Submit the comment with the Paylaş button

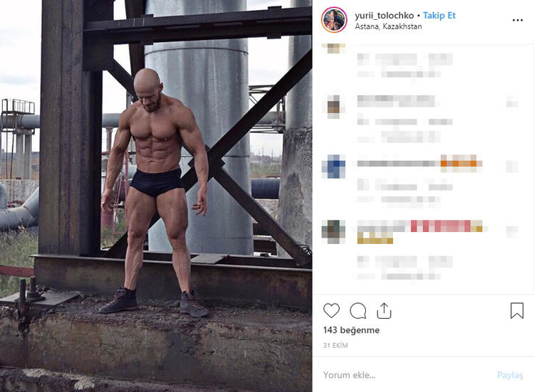(510, 375)
